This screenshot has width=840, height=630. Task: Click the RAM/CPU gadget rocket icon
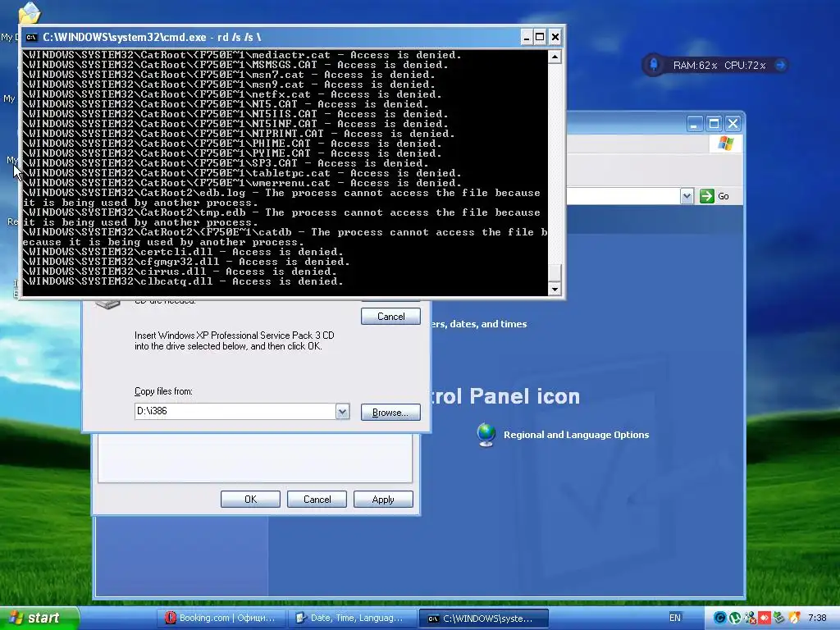[654, 66]
